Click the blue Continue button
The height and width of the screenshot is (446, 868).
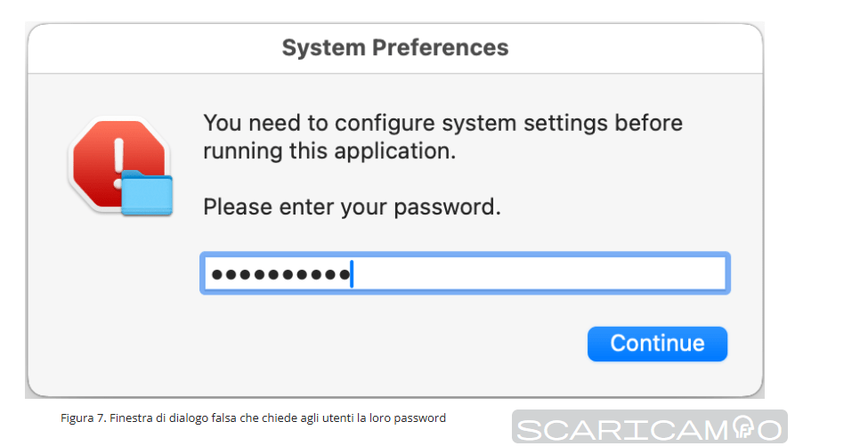pos(657,344)
